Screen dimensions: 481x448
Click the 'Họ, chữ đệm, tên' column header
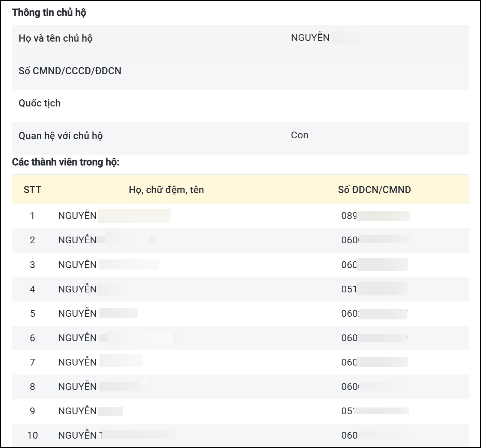pyautogui.click(x=166, y=190)
